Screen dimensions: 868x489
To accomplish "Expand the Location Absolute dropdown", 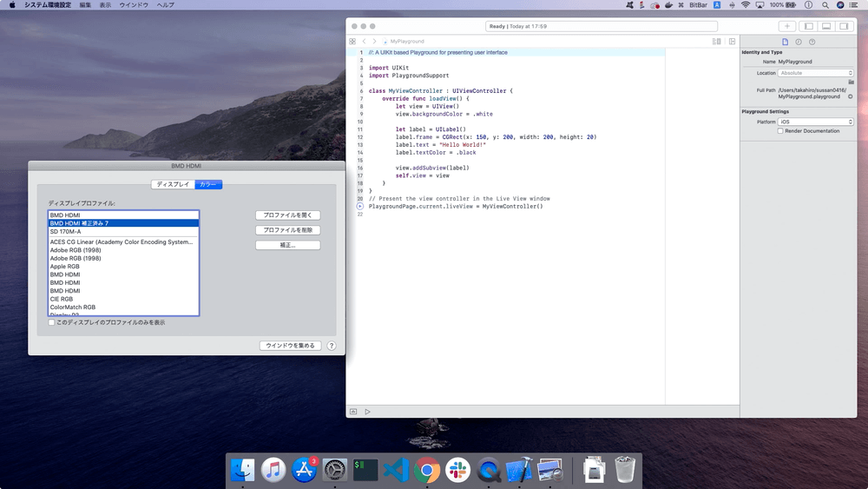I will [816, 73].
